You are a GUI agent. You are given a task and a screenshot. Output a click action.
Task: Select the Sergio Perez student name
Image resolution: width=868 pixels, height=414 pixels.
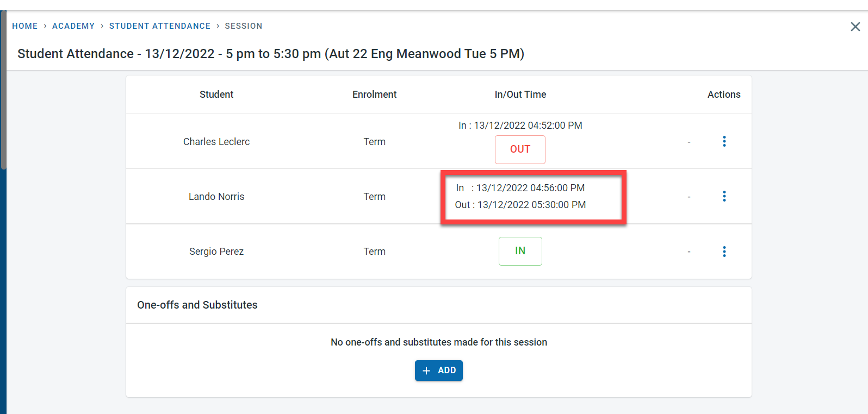(x=216, y=252)
